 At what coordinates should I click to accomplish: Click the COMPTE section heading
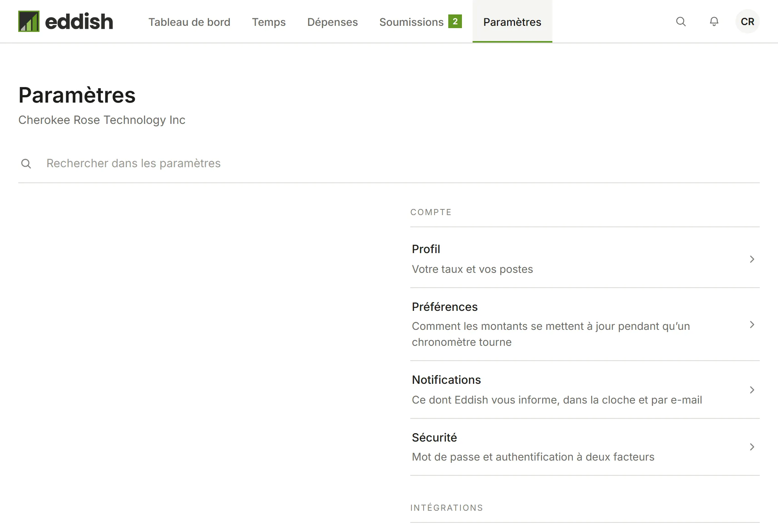431,212
